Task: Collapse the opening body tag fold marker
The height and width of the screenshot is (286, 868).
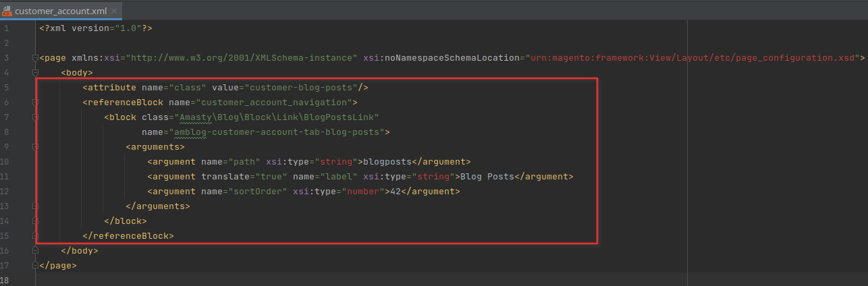Action: pyautogui.click(x=35, y=73)
